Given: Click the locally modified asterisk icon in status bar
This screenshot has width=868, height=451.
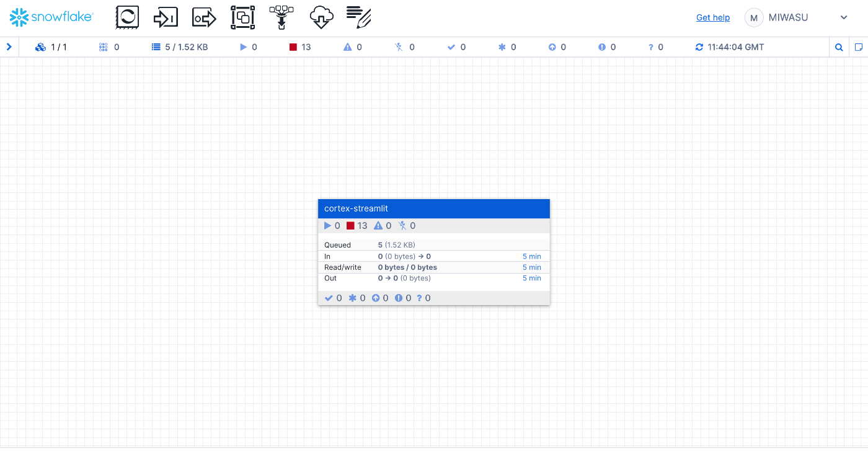Looking at the screenshot, I should [x=502, y=47].
